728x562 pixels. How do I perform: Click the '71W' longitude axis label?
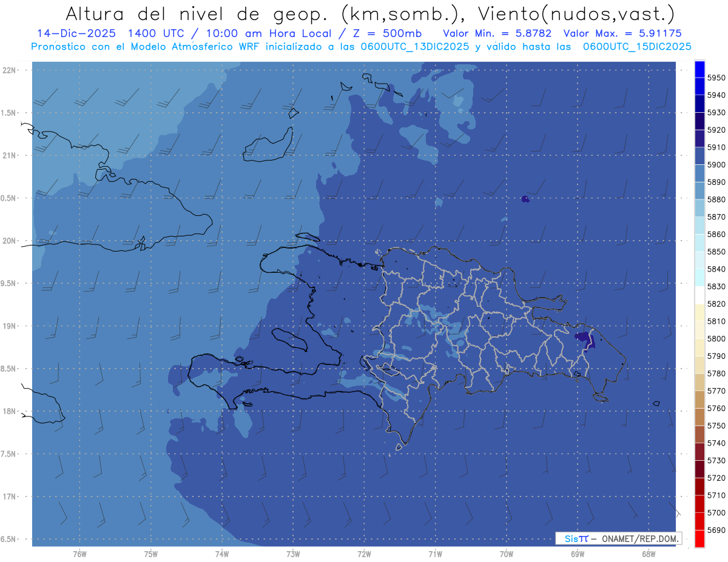point(435,554)
